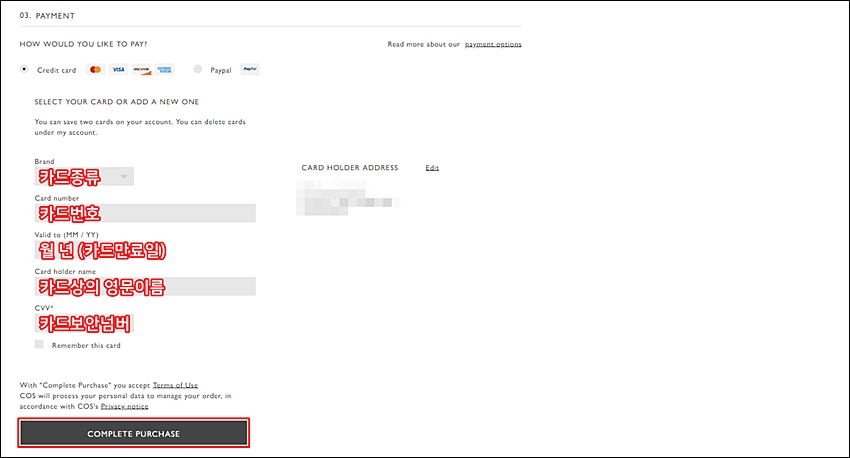Open the card Brand dropdown

(84, 176)
